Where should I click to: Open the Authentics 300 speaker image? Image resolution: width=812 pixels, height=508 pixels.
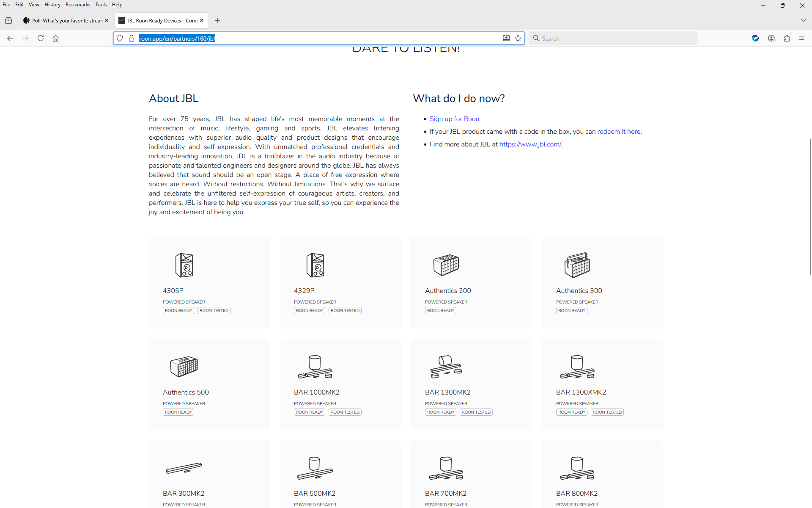577,265
